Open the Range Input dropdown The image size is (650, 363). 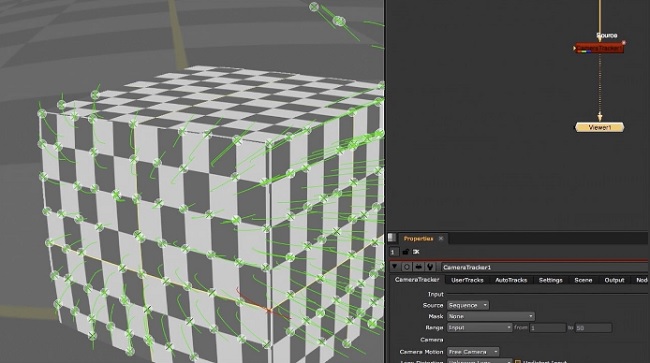(x=480, y=328)
